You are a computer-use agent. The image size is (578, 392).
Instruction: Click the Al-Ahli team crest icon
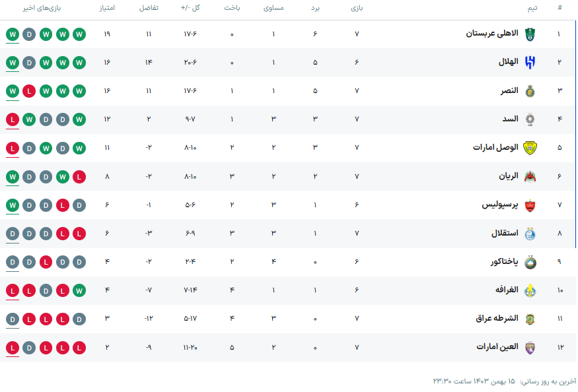(530, 34)
